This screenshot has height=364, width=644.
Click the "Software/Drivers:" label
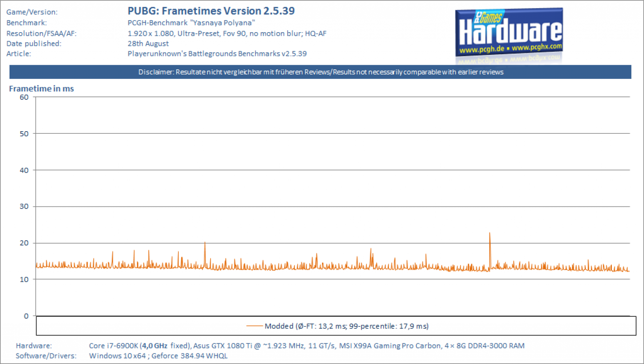click(46, 356)
